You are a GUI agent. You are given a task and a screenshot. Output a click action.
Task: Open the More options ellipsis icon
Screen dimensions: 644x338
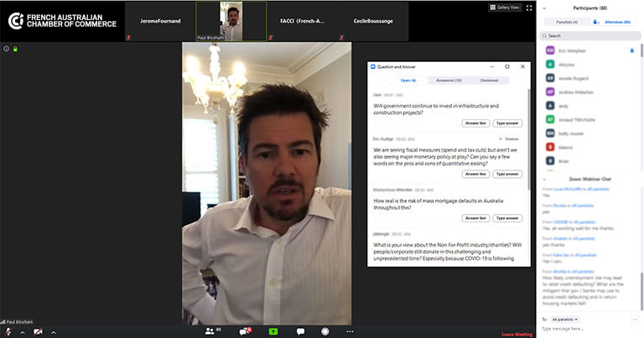point(351,330)
